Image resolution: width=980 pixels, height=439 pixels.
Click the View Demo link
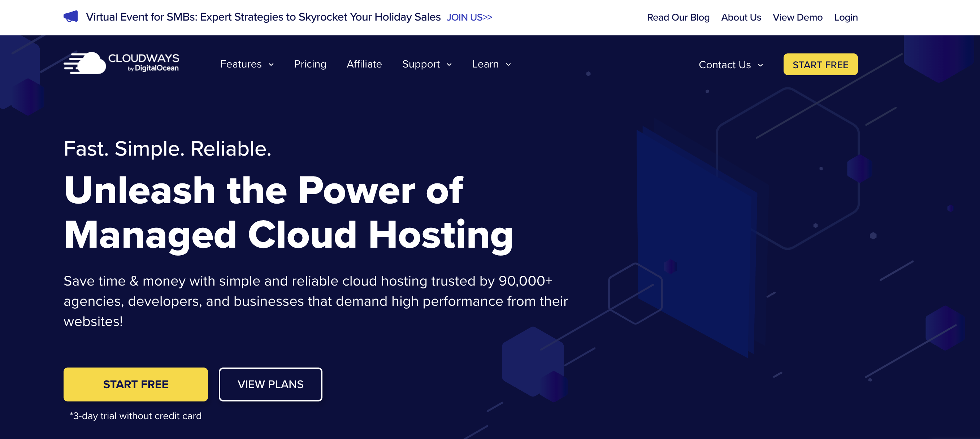click(x=797, y=17)
